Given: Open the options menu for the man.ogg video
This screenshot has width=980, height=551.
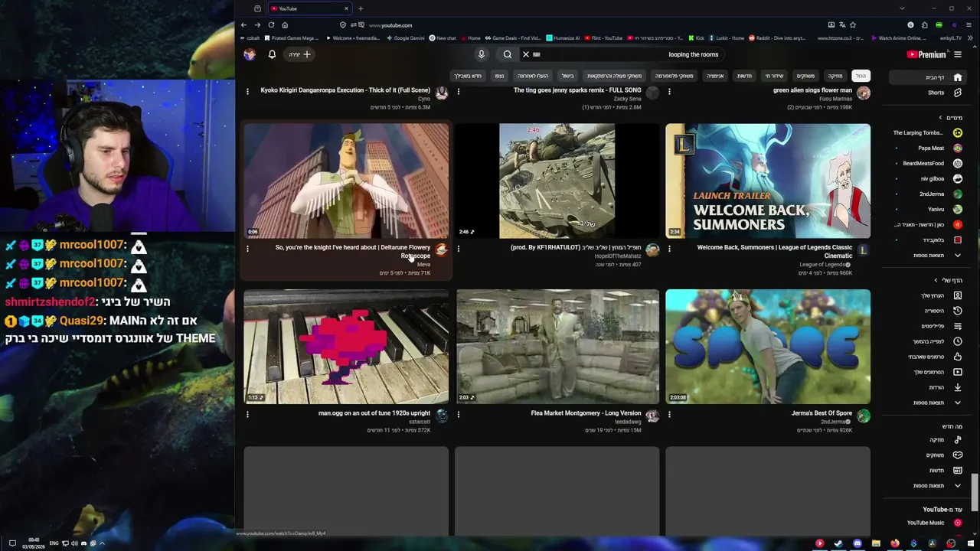Looking at the screenshot, I should pyautogui.click(x=247, y=414).
